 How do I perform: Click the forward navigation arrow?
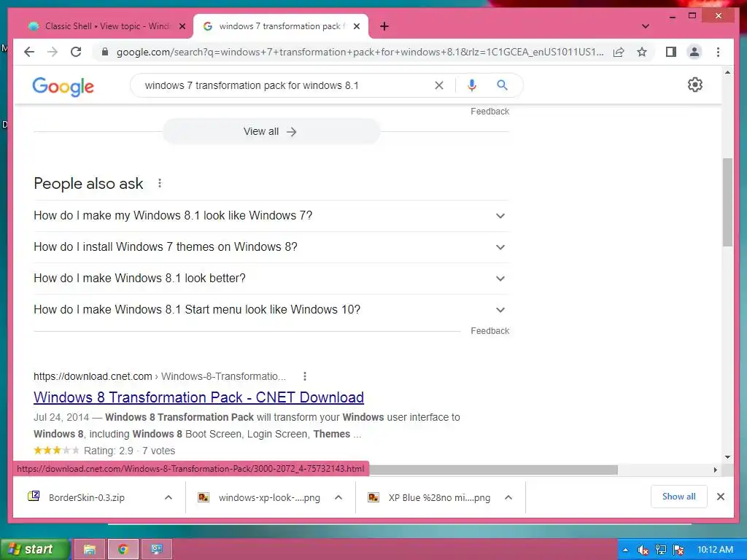pos(53,52)
